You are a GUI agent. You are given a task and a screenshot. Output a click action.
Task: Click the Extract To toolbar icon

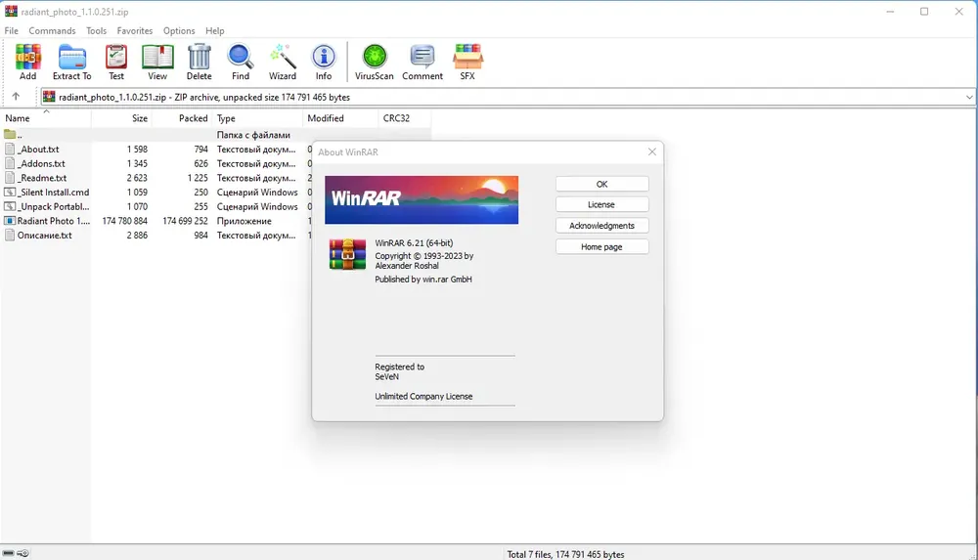click(x=71, y=62)
